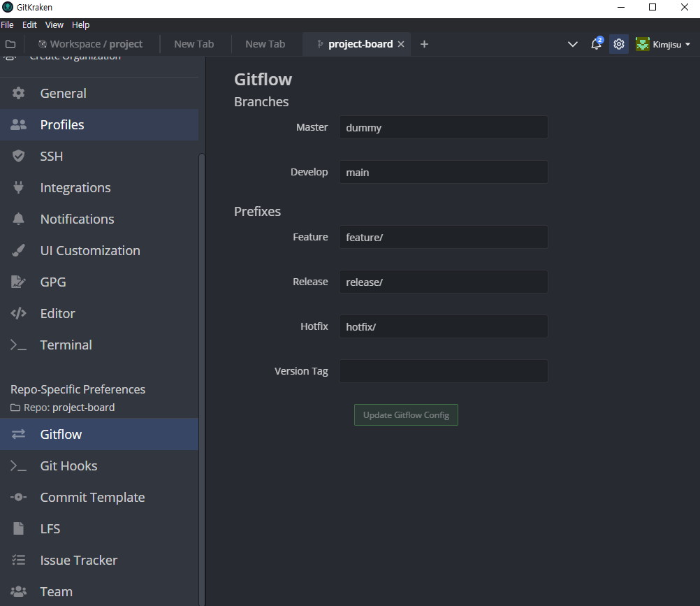700x606 pixels.
Task: Open Integrations settings
Action: (99, 187)
